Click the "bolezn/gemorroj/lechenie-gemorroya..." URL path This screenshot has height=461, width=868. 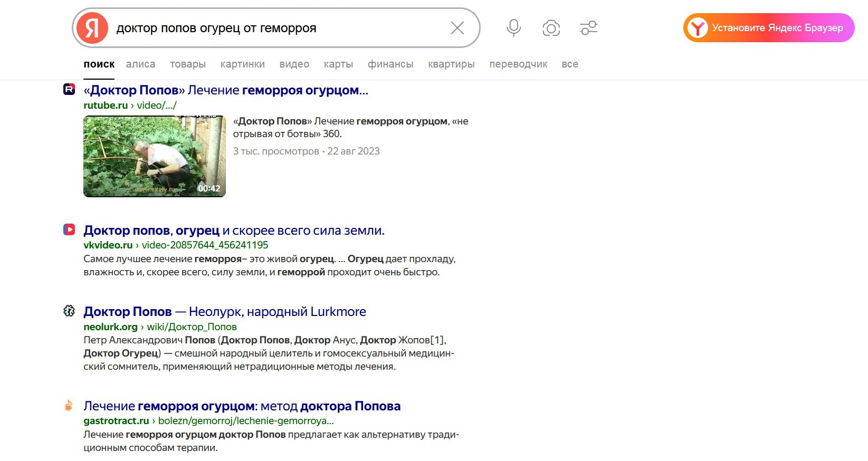(x=246, y=420)
